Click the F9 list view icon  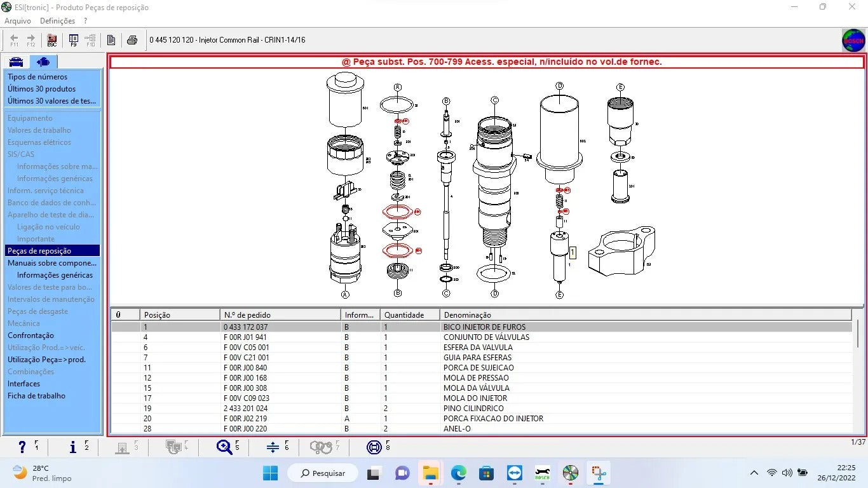(74, 40)
